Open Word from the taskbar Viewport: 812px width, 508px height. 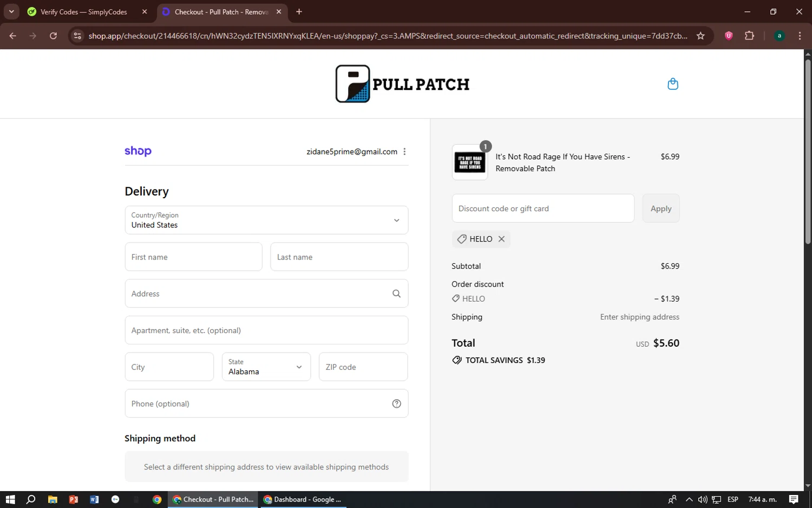coord(94,499)
